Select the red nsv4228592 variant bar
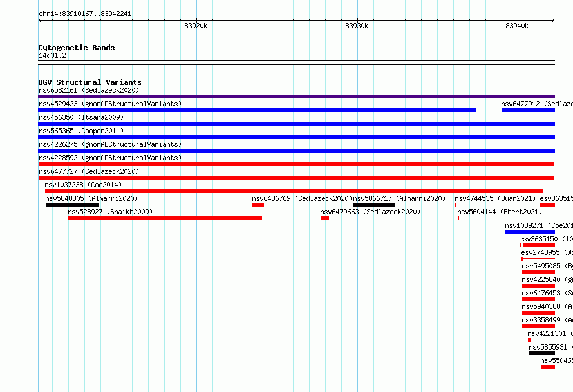 [x=296, y=164]
